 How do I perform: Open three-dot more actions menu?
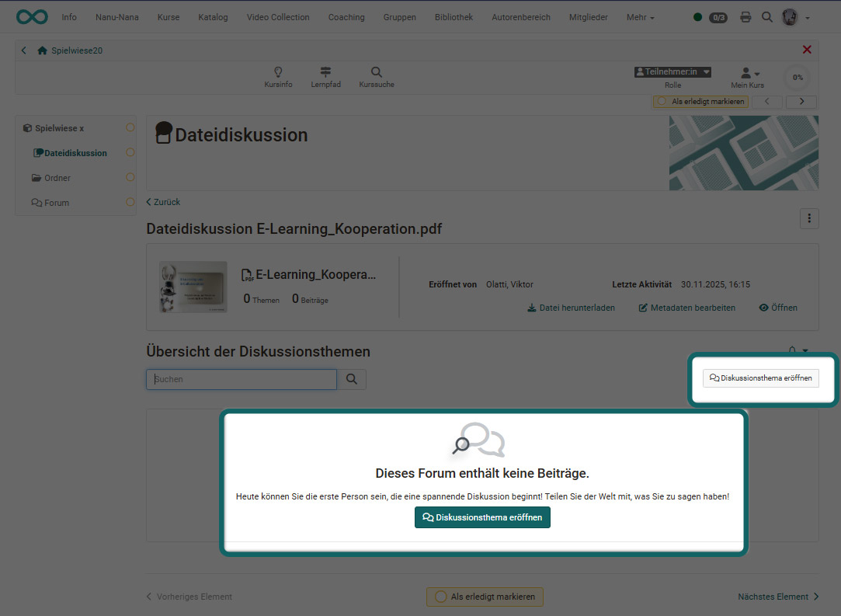tap(809, 219)
